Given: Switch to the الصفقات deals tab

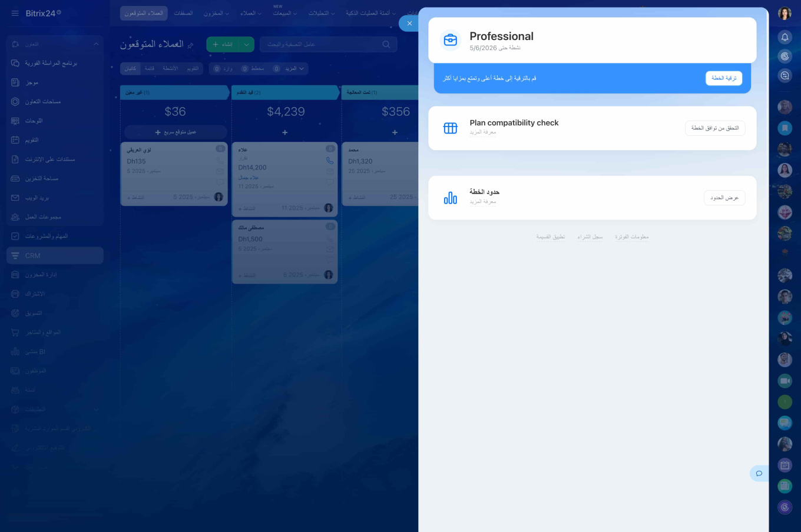Looking at the screenshot, I should [183, 13].
